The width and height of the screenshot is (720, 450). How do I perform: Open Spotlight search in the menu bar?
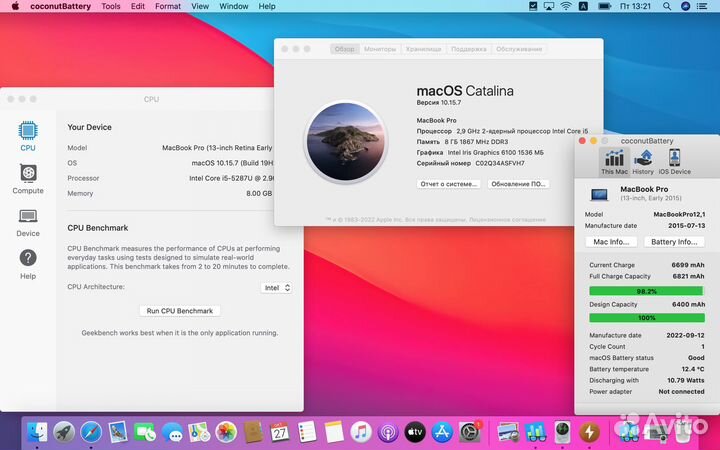pos(667,6)
